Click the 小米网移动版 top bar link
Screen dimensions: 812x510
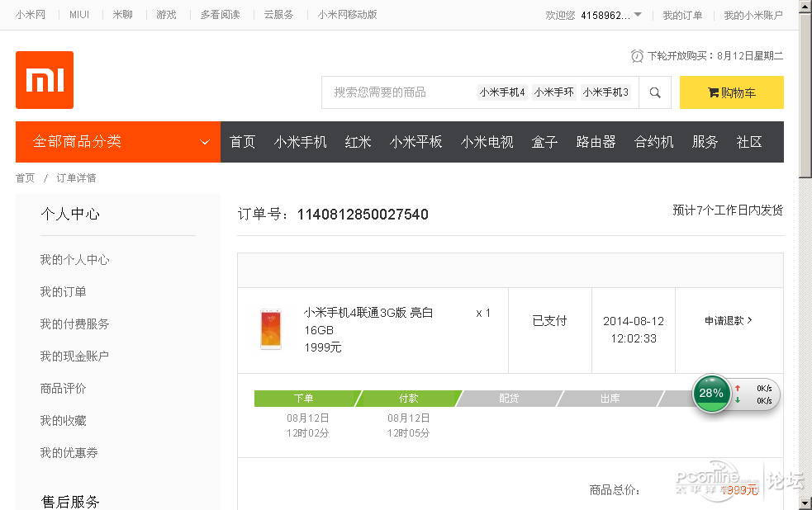tap(348, 15)
